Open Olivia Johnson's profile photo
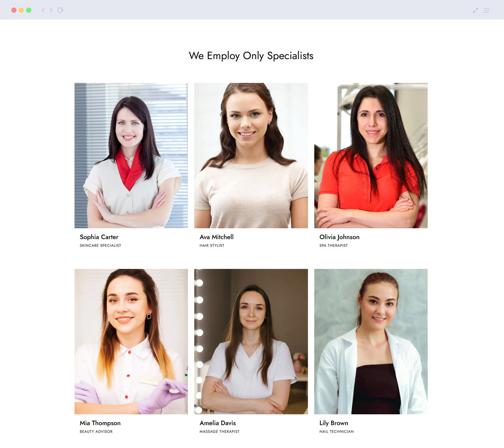 (x=371, y=155)
